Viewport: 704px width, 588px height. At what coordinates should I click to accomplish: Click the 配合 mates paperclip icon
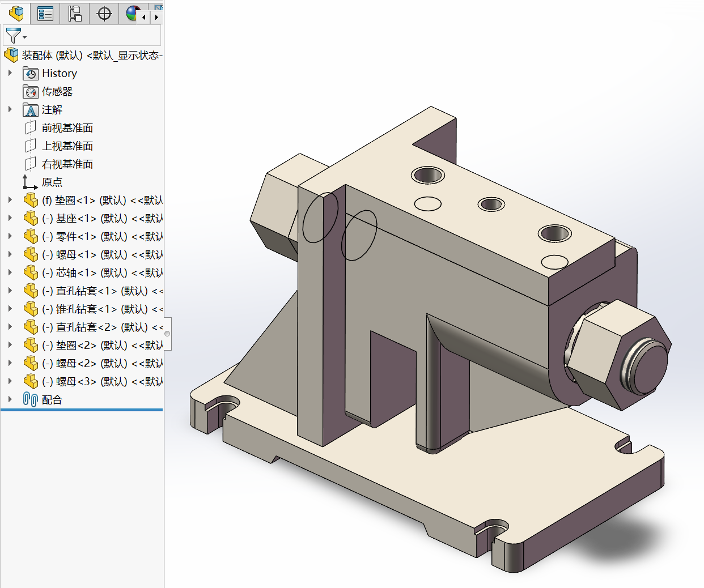tap(31, 399)
